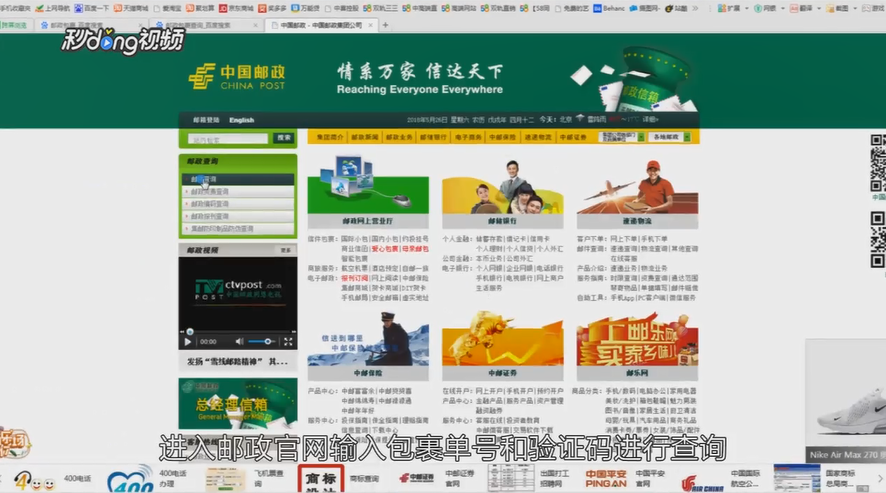Click the 飞机票查询 ad thumbnail
This screenshot has height=493, width=886.
[x=225, y=479]
